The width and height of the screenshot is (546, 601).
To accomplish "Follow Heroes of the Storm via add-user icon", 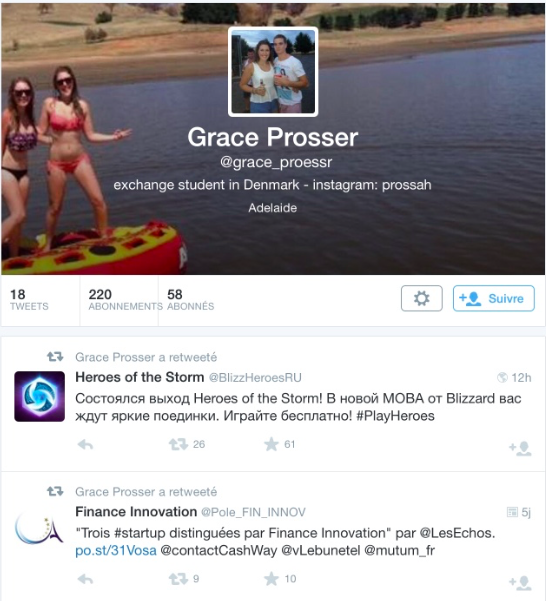I will (520, 448).
